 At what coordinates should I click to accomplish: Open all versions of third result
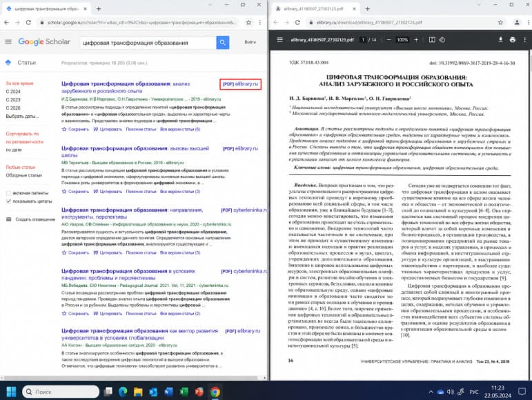[x=180, y=252]
